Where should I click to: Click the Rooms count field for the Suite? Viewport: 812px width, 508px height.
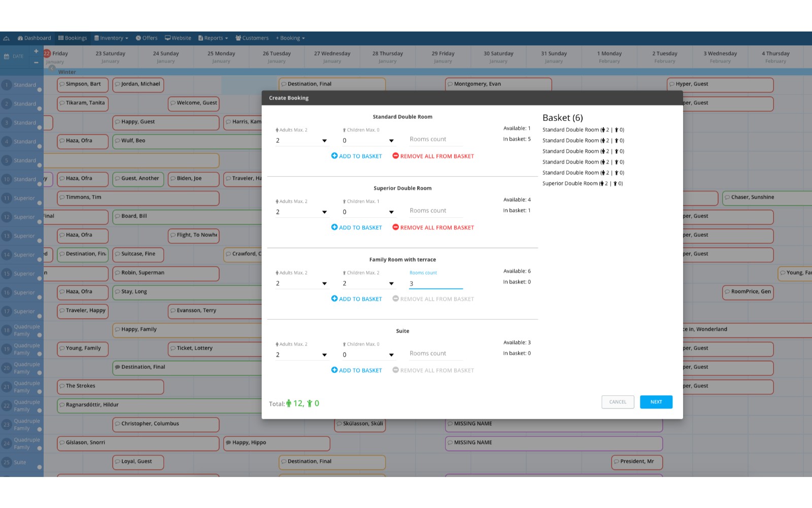tap(435, 353)
